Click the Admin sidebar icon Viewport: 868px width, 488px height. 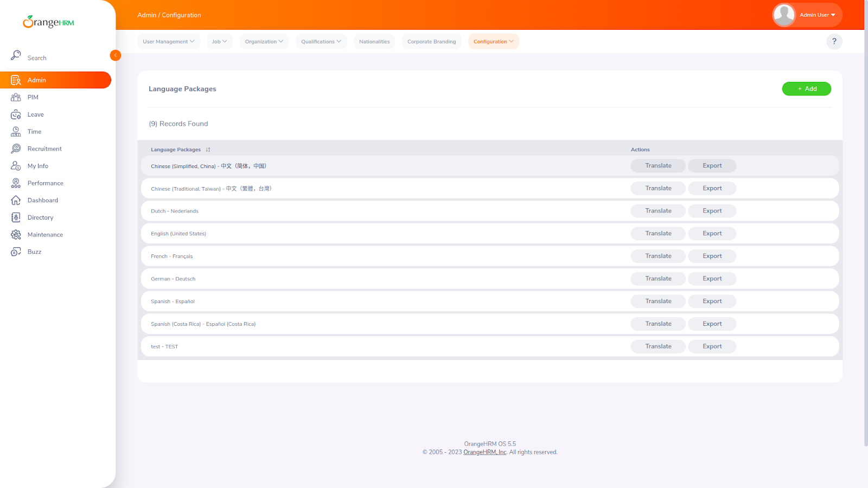16,80
